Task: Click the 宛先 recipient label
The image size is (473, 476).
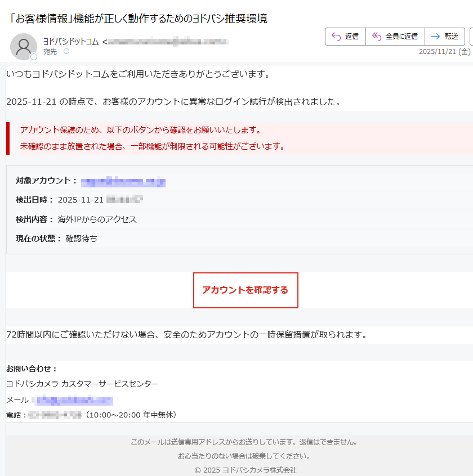Action: tap(50, 52)
